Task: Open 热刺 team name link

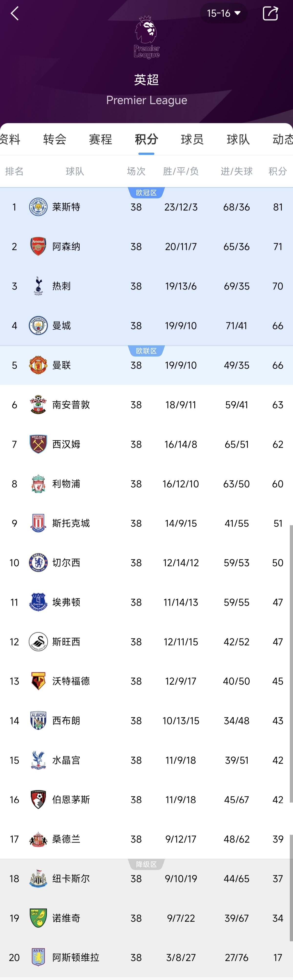Action: 62,286
